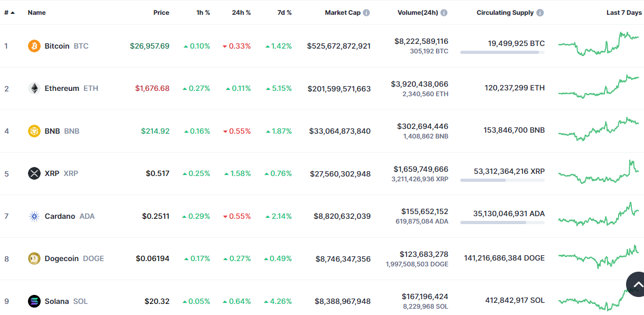Viewport: 644px width, 315px height.
Task: Open the BNB name link
Action: click(x=52, y=131)
